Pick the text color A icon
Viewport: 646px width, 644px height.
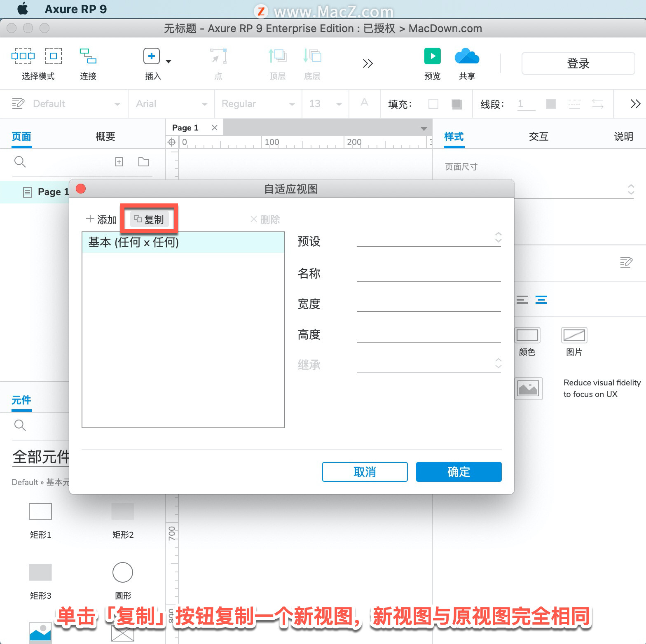click(364, 103)
